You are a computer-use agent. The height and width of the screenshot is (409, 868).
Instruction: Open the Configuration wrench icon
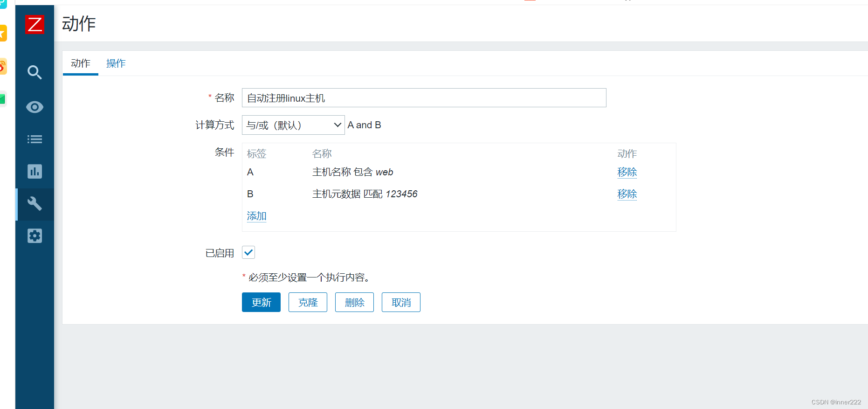click(34, 204)
